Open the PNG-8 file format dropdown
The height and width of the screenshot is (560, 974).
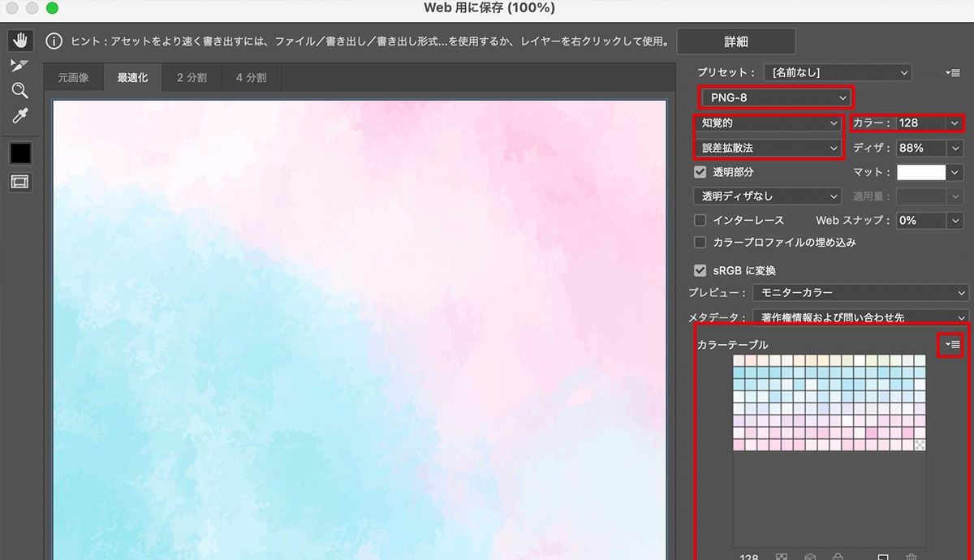(x=776, y=98)
